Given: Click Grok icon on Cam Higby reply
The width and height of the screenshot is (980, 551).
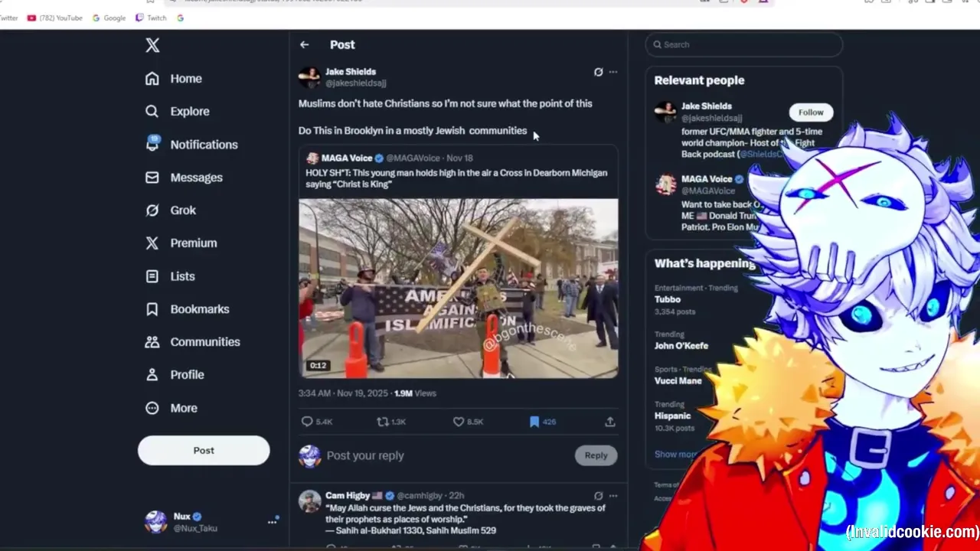Looking at the screenshot, I should pos(599,496).
